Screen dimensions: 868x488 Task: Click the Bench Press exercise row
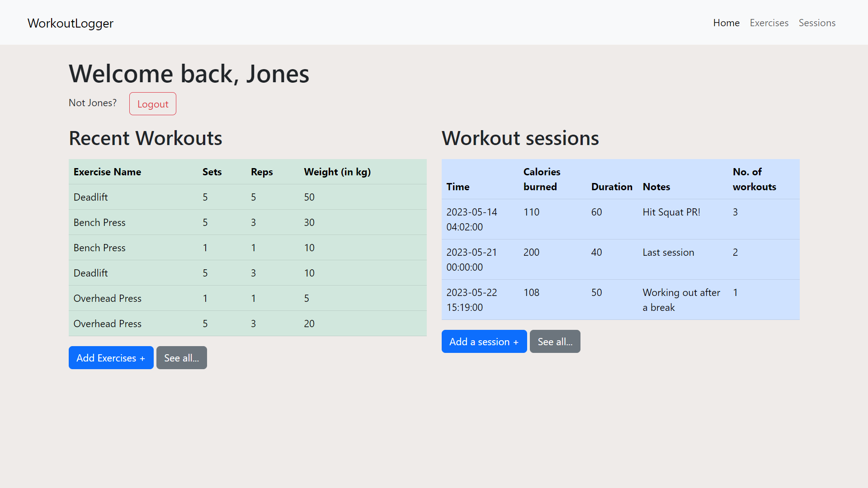coord(248,222)
